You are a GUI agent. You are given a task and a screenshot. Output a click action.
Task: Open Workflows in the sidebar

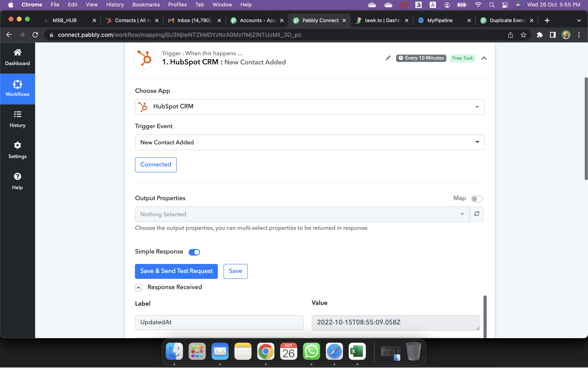pos(18,89)
